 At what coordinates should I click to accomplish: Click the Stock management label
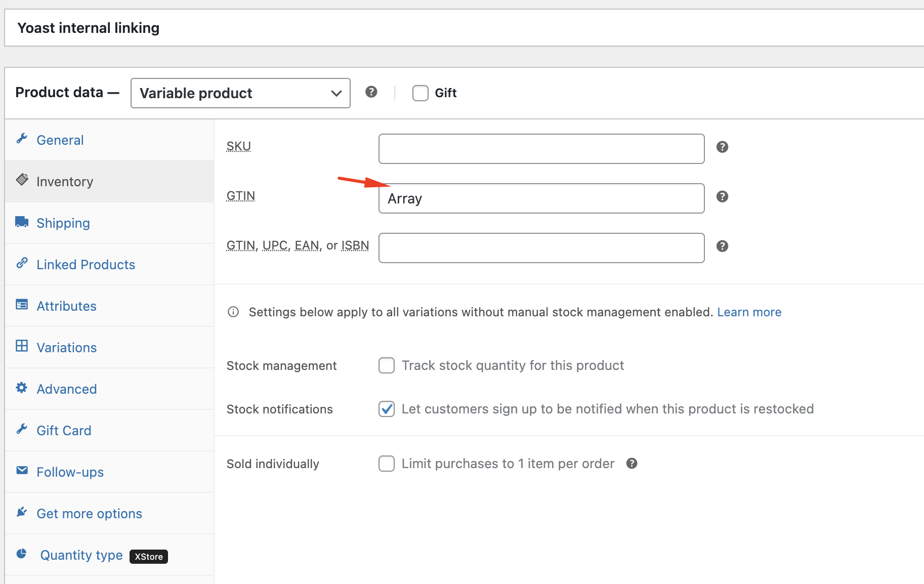click(x=281, y=366)
